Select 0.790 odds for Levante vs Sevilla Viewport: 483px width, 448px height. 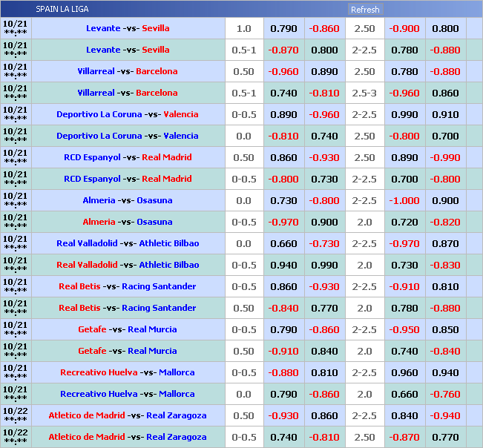[x=283, y=29]
